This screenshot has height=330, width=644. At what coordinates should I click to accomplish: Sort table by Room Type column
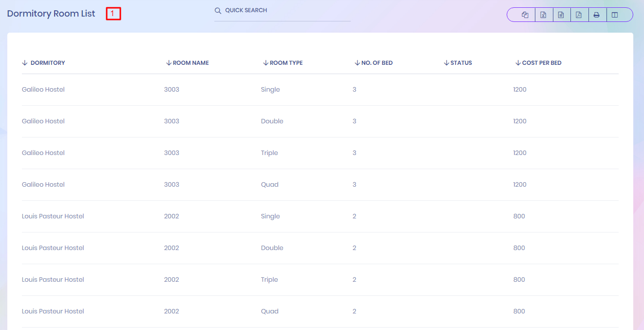[x=286, y=63]
